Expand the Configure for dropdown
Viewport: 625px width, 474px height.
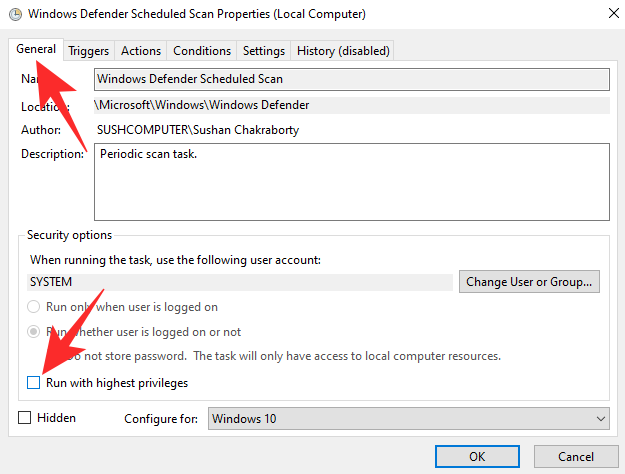tap(409, 419)
